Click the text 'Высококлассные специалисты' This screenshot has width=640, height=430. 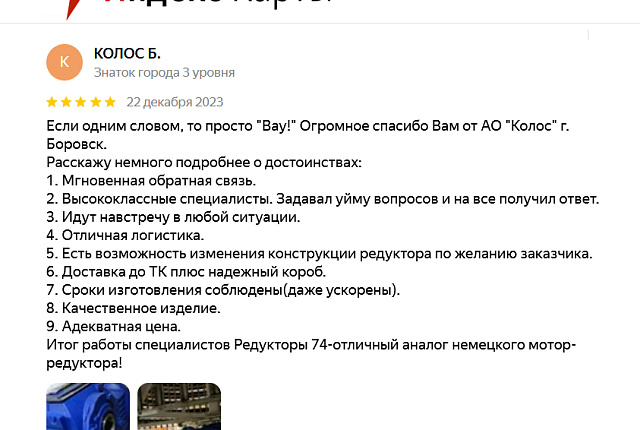click(167, 199)
